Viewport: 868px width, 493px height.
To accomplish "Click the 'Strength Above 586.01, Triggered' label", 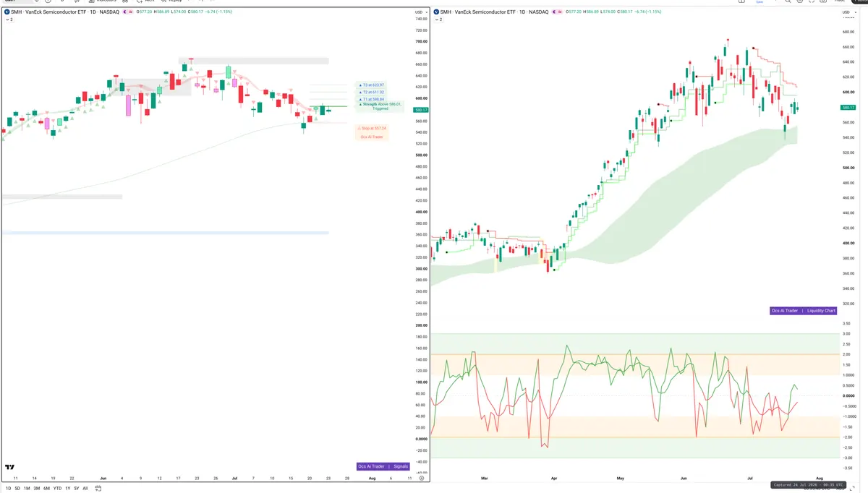I will [x=380, y=106].
